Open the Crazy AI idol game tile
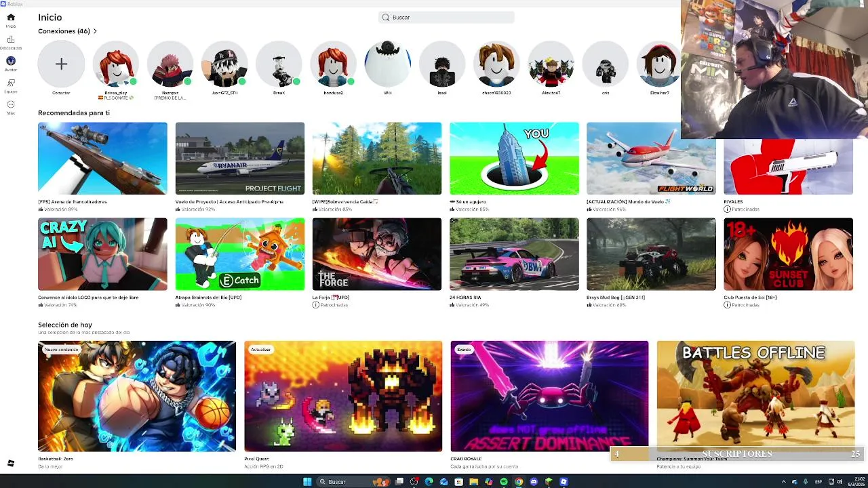The height and width of the screenshot is (488, 868). [x=102, y=254]
